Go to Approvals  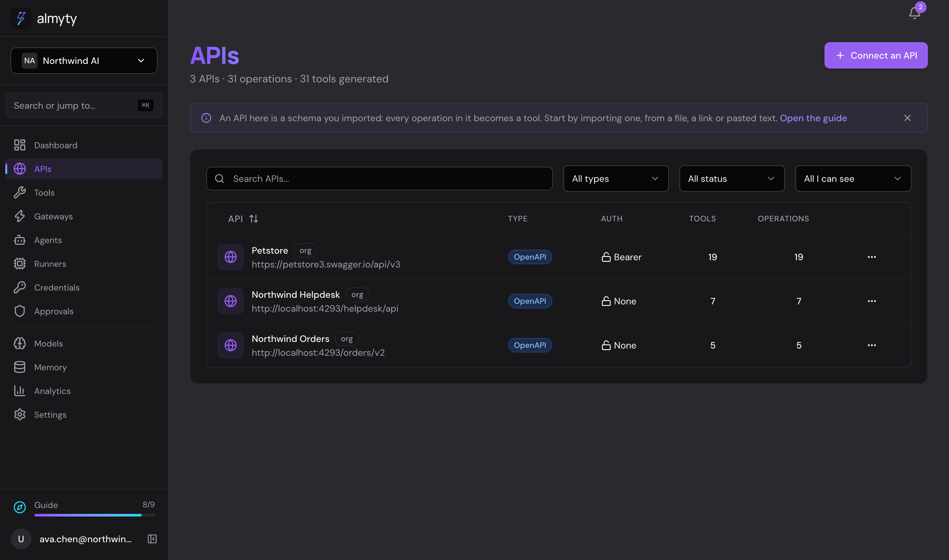point(84,311)
